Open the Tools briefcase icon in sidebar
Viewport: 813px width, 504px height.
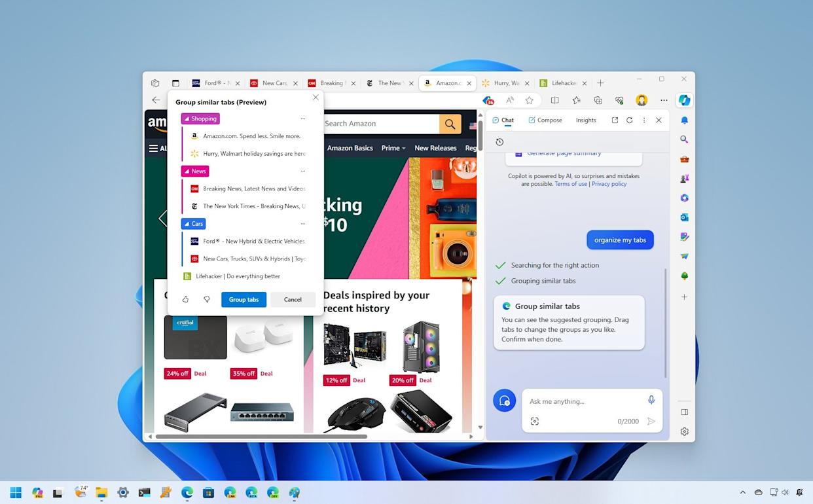[x=684, y=159]
